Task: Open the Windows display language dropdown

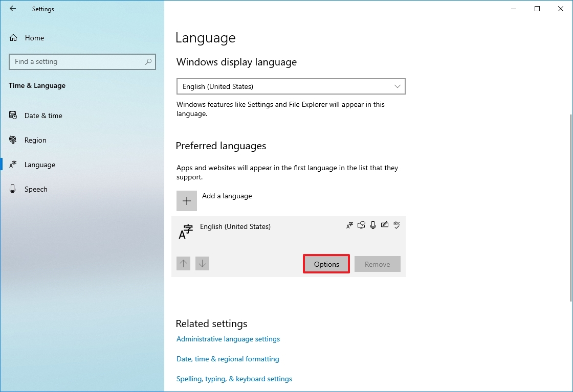Action: [291, 86]
